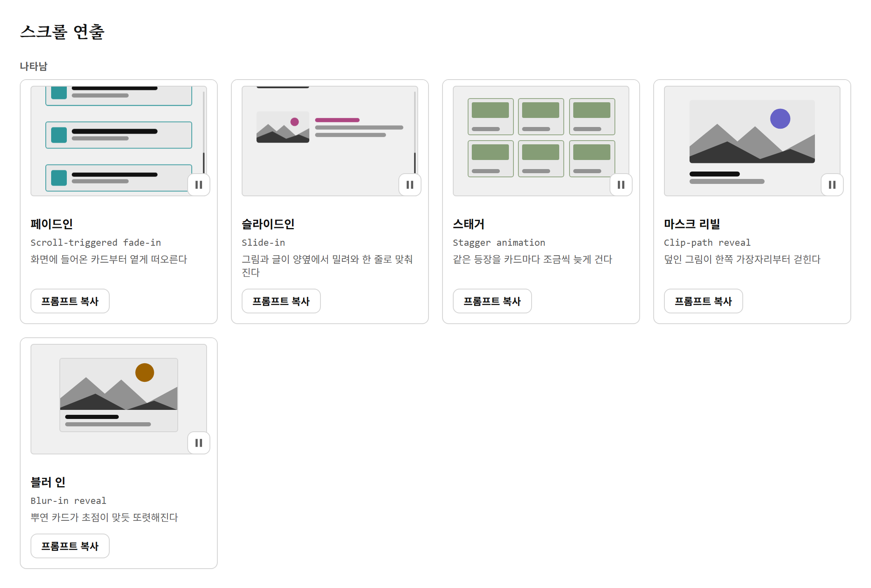Click description '같은 등장을 카드마다 조금씩 늦게 건다'
This screenshot has width=871, height=588.
[x=532, y=259]
